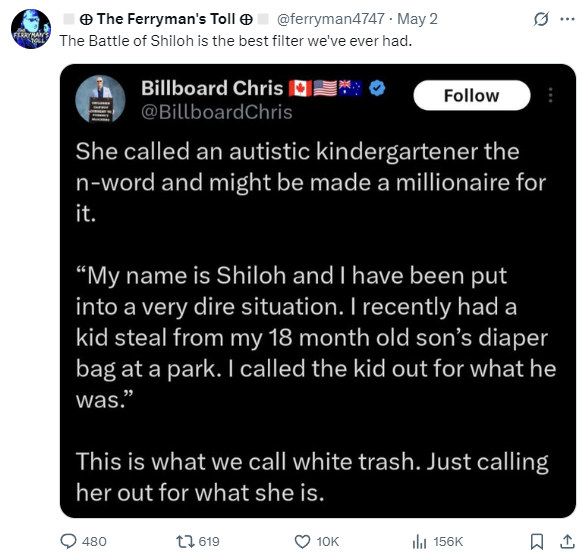Click the Billboard Chris display name

[x=212, y=88]
